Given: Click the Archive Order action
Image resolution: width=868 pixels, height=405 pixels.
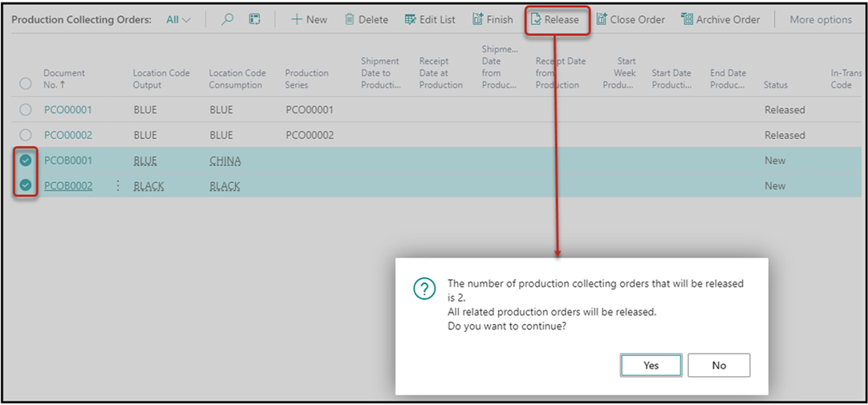Looking at the screenshot, I should pyautogui.click(x=720, y=20).
